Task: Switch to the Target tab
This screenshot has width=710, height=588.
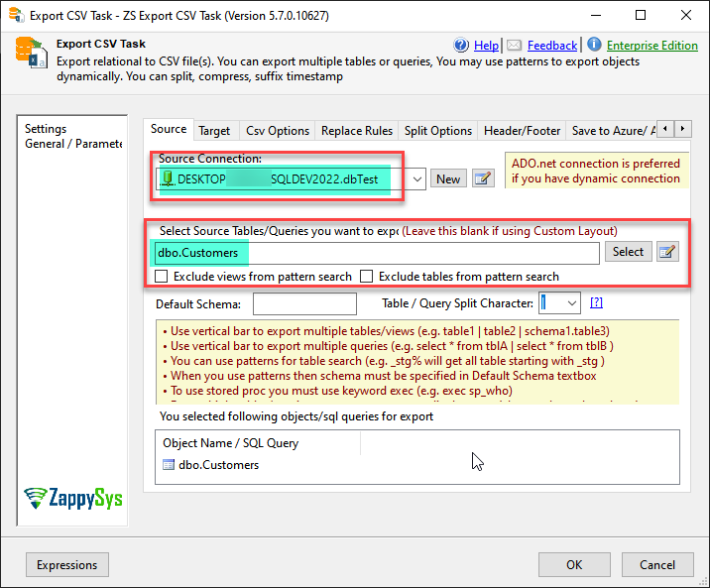Action: click(214, 131)
